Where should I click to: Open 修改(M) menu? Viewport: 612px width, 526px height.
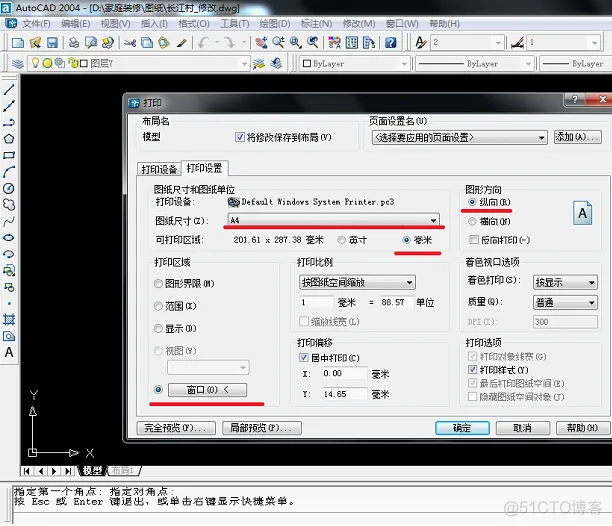click(359, 24)
